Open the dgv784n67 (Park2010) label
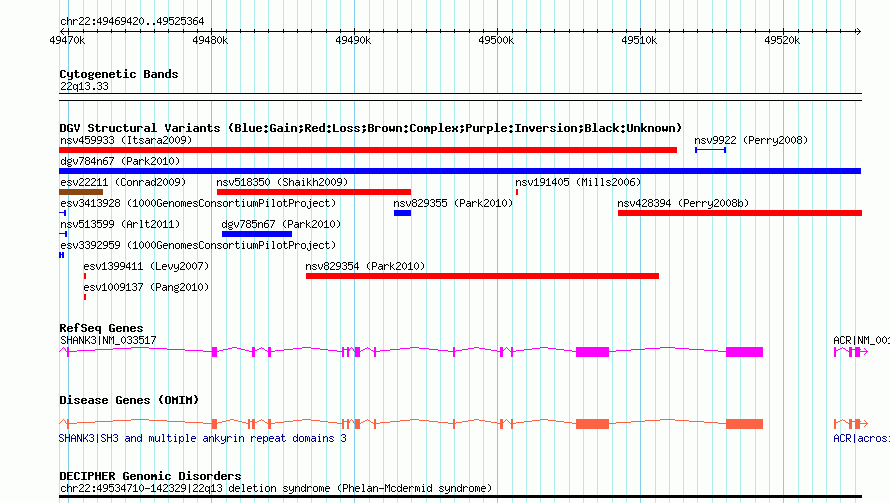The width and height of the screenshot is (890, 503). point(120,161)
